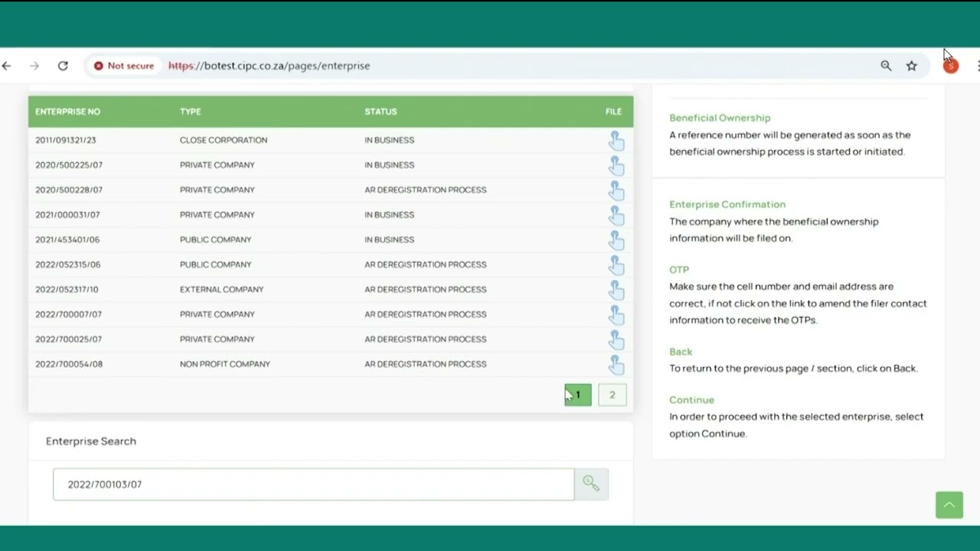This screenshot has width=980, height=551.
Task: Click file icon for enterprise 2011/091321/23
Action: click(x=616, y=141)
